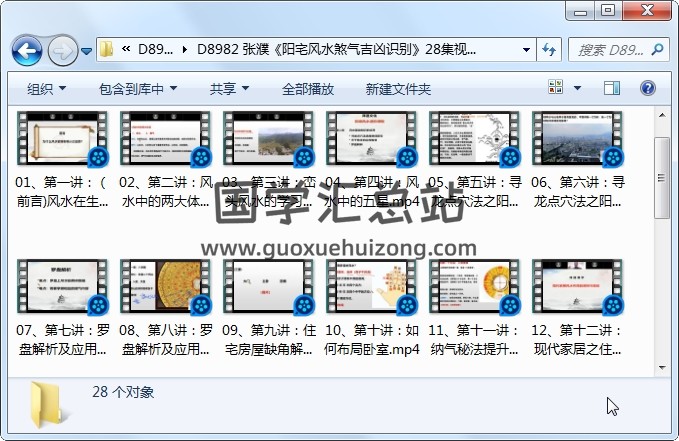679x441 pixels.
Task: Maximize the Explorer window
Action: [608, 11]
